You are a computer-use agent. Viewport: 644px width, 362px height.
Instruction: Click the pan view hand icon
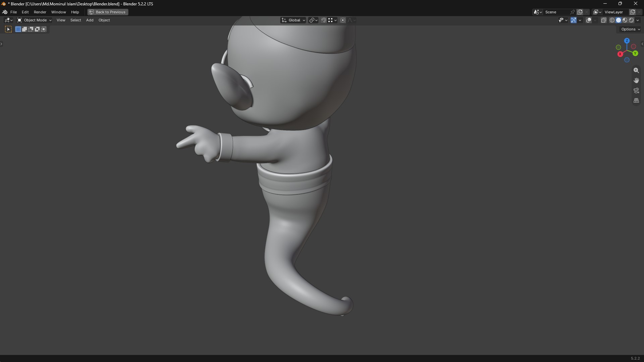636,80
